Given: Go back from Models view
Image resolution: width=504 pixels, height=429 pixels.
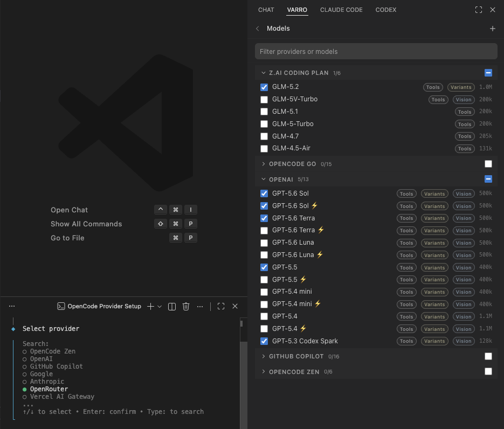Looking at the screenshot, I should coord(258,29).
